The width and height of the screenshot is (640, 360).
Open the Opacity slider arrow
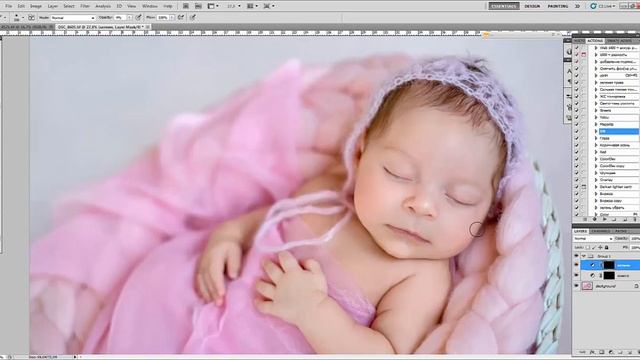coord(129,18)
